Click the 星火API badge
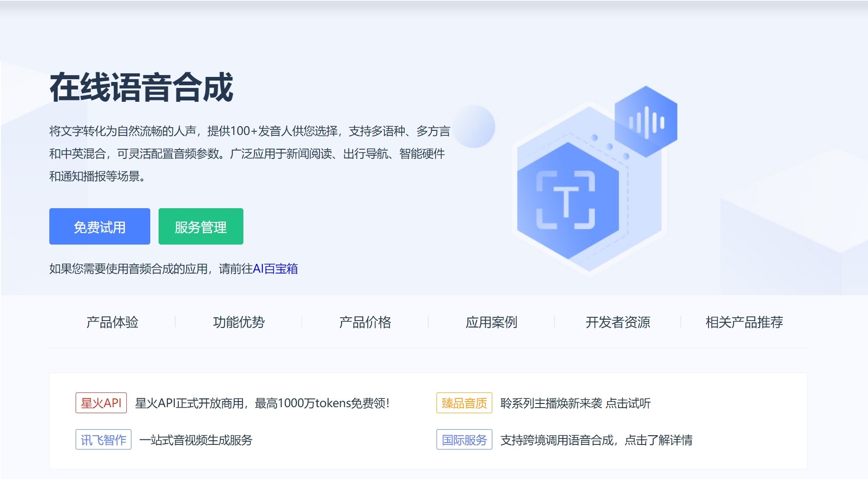 (x=101, y=403)
